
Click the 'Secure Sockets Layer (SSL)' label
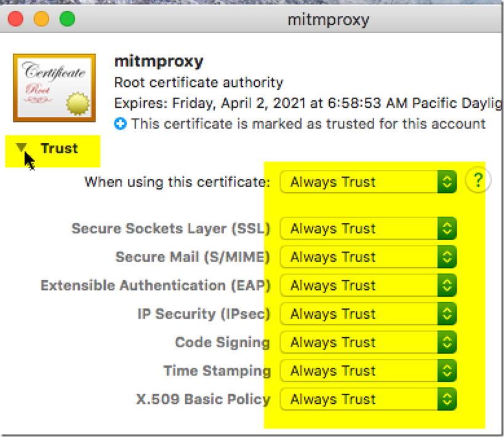point(170,228)
